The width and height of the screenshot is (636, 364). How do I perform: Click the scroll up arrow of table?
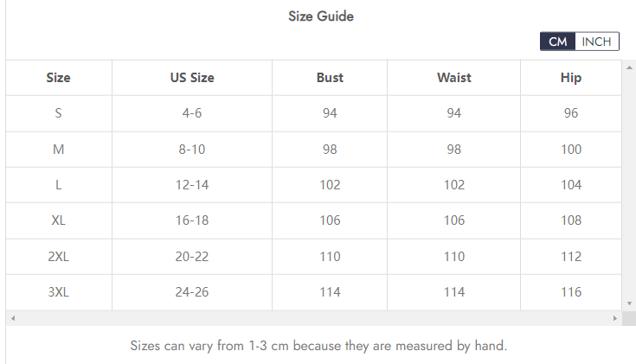pyautogui.click(x=629, y=67)
